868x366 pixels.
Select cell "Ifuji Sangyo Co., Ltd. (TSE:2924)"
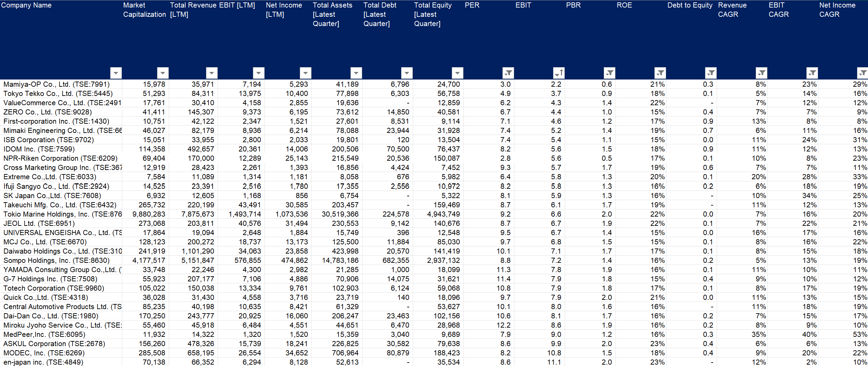coord(61,186)
